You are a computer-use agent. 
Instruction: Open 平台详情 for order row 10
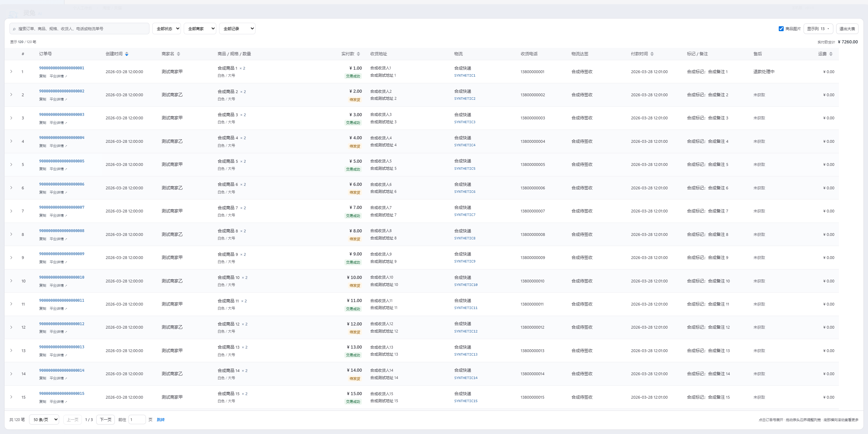tap(58, 286)
